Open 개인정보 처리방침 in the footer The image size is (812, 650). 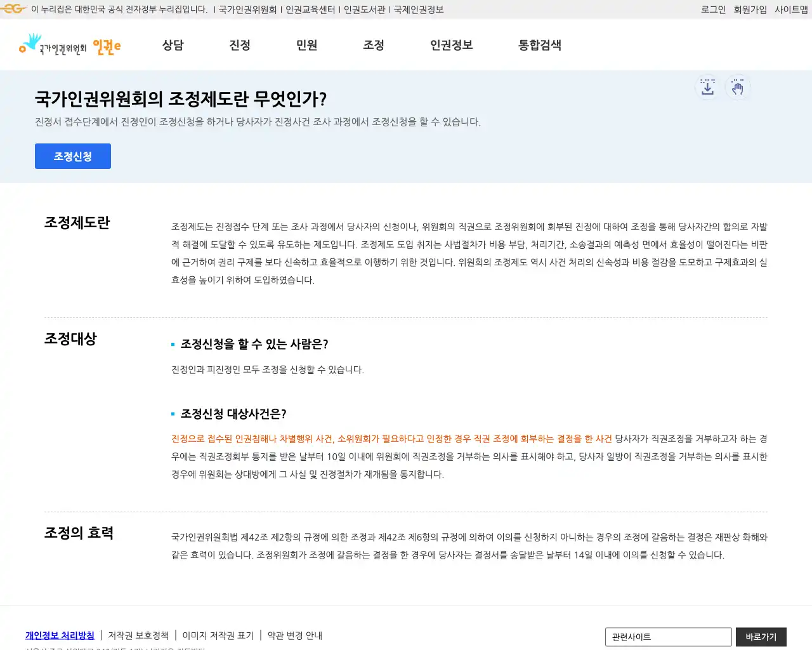coord(59,635)
